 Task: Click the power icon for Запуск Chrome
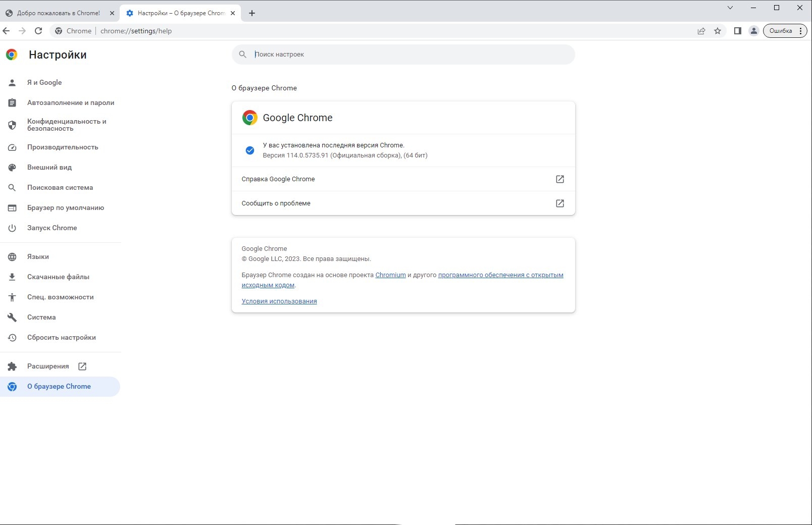(x=12, y=228)
